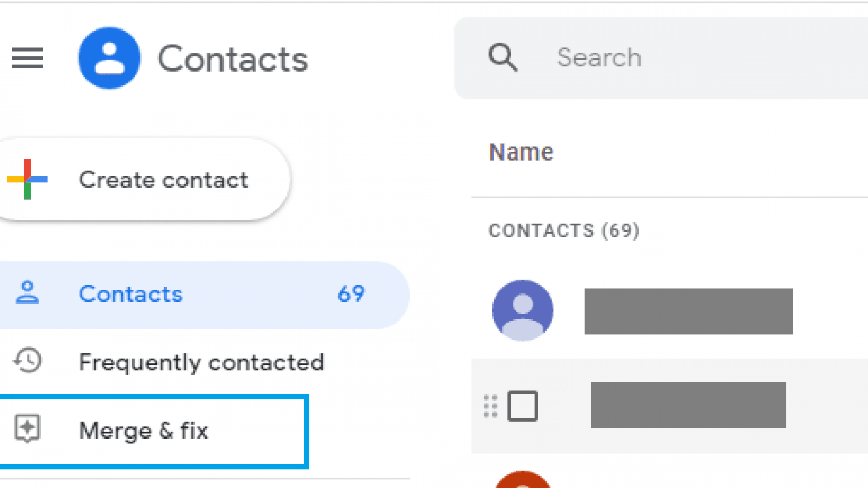Click the search magnifier icon
868x488 pixels.
click(x=503, y=58)
